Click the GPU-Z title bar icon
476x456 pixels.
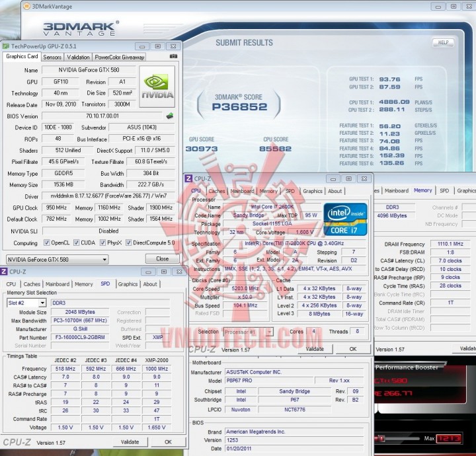pyautogui.click(x=5, y=46)
